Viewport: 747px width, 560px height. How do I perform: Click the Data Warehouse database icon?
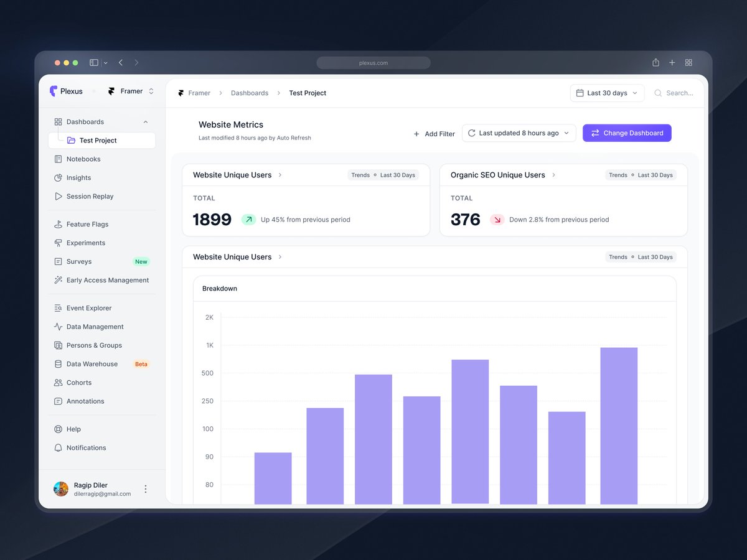(x=58, y=365)
